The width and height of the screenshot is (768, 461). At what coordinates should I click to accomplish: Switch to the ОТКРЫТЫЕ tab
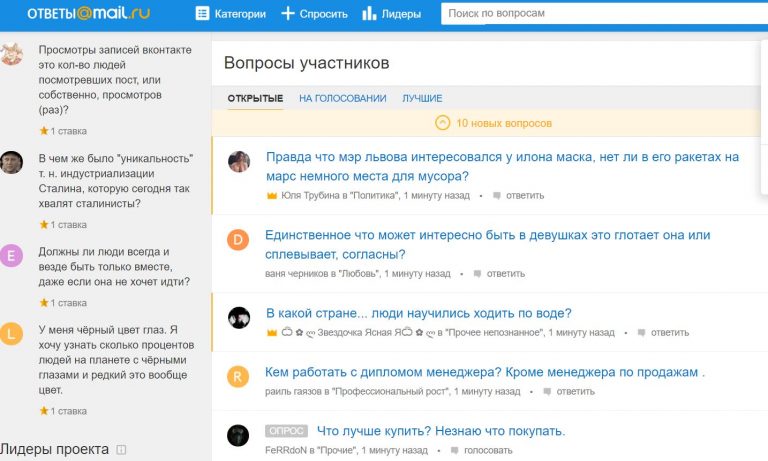pos(255,98)
